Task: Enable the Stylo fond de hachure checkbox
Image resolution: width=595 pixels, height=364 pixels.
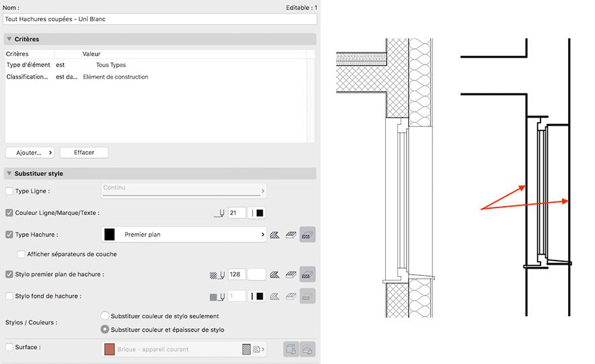Action: coord(9,295)
